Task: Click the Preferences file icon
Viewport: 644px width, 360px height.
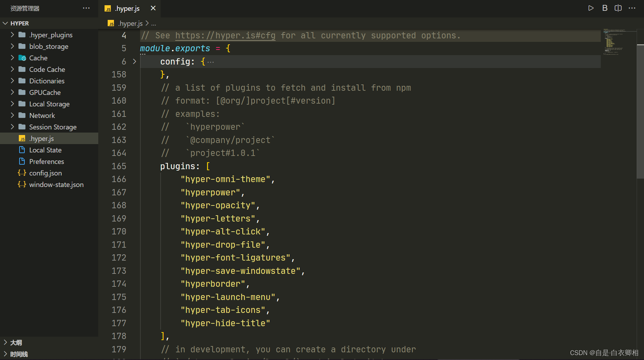Action: [x=22, y=161]
